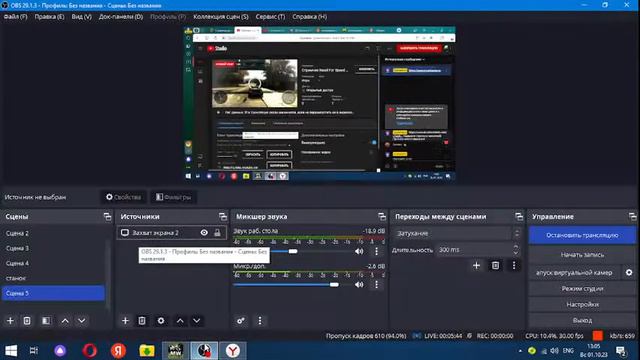Click ENG language indicator in tray
Viewport: 640px width, 360px height.
pyautogui.click(x=568, y=351)
